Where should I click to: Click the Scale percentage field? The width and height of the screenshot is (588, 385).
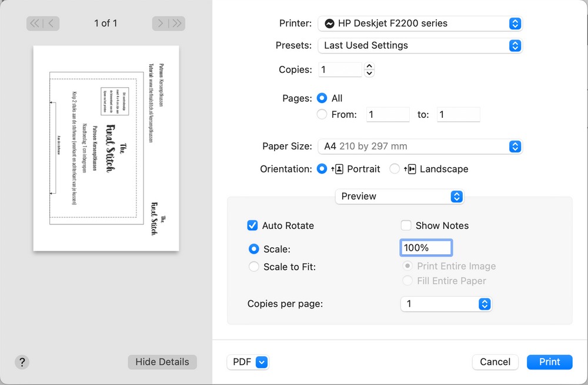click(426, 248)
